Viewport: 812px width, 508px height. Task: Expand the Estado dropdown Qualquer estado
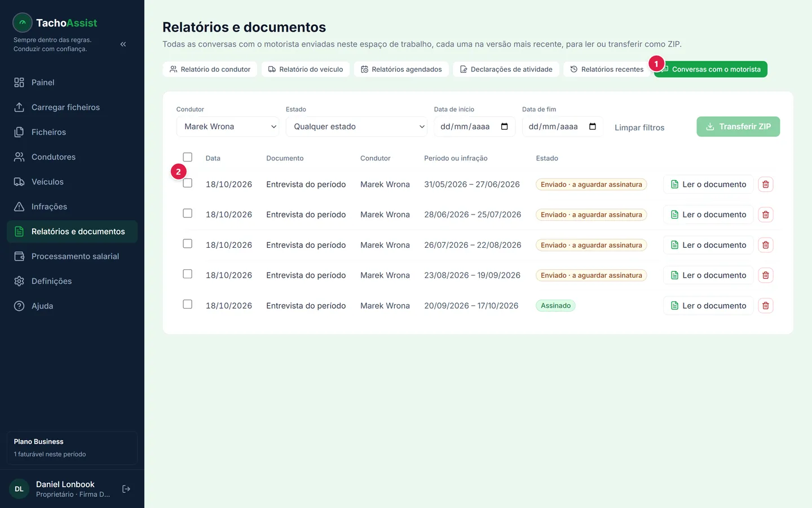coord(356,126)
